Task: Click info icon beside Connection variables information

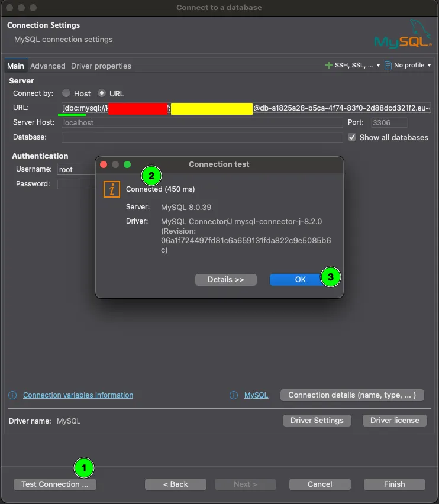Action: tap(12, 395)
